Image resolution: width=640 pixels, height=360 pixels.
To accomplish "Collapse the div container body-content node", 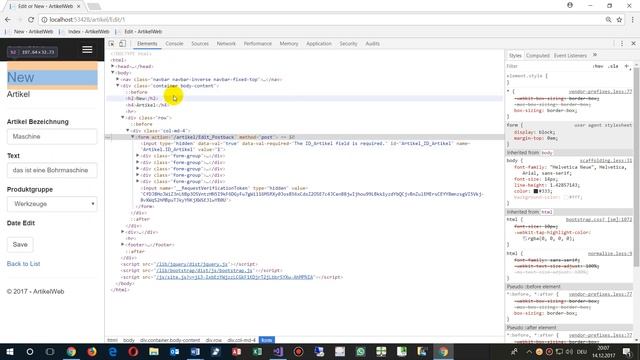I will [118, 86].
